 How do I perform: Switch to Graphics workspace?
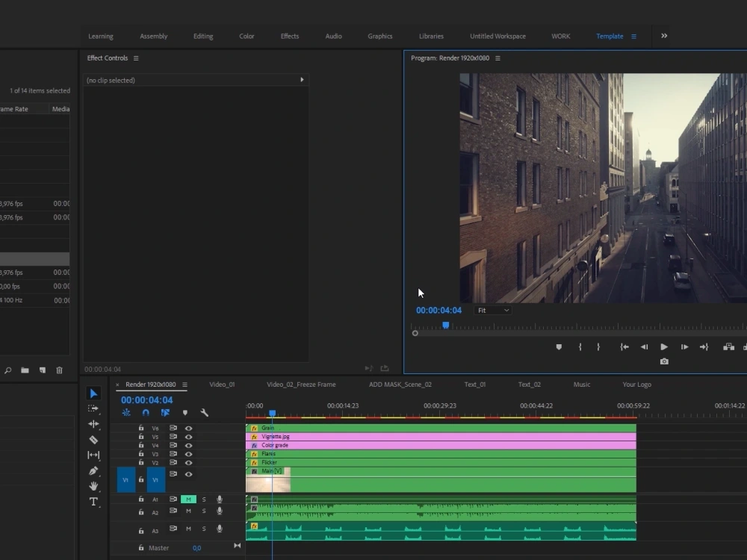380,36
